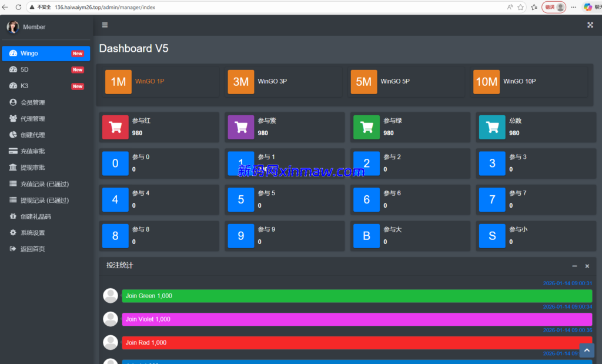
Task: Click the green shopping cart icon
Action: tap(367, 127)
